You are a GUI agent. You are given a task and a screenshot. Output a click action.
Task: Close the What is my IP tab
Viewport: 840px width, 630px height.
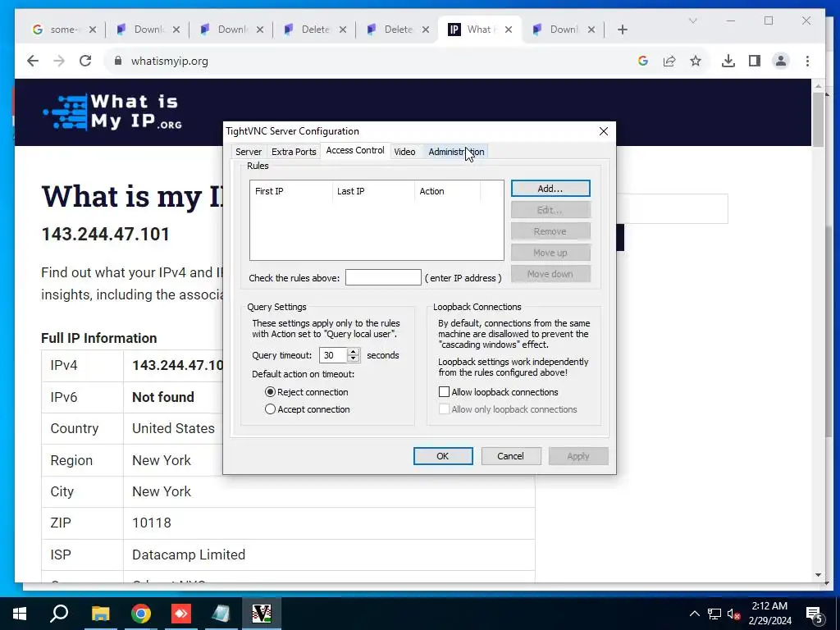(x=509, y=30)
